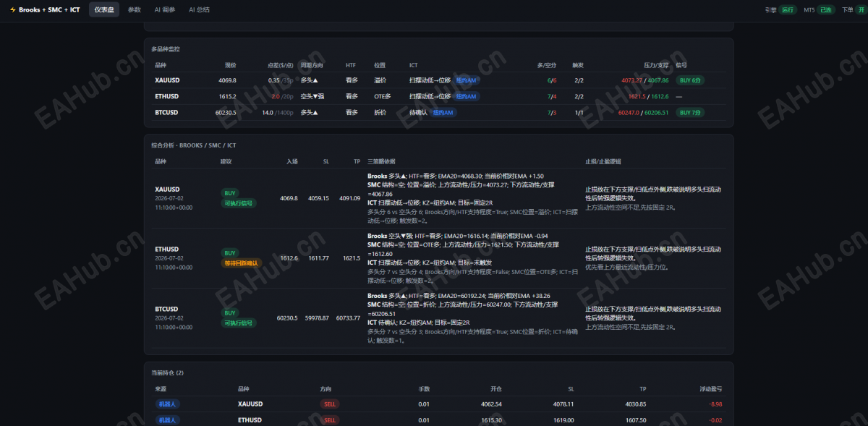Click support value 60206.51 in monitor table
Viewport: 868px width, 426px height.
coord(657,112)
